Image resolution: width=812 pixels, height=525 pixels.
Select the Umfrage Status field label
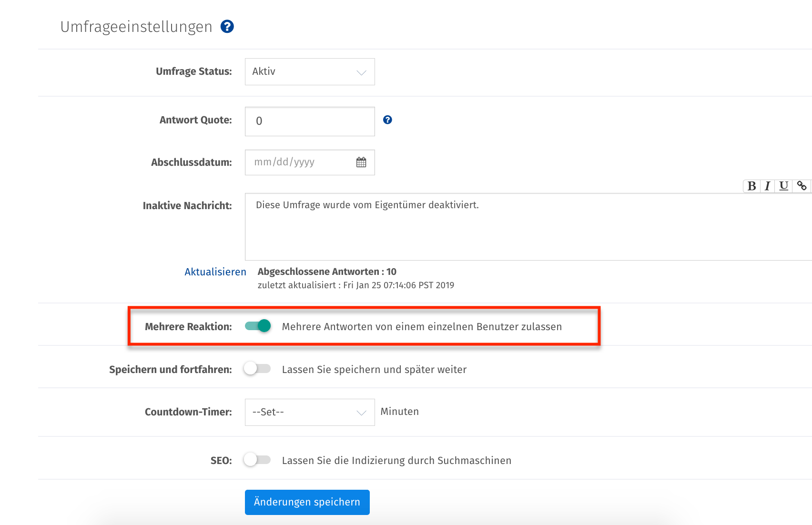coord(193,71)
